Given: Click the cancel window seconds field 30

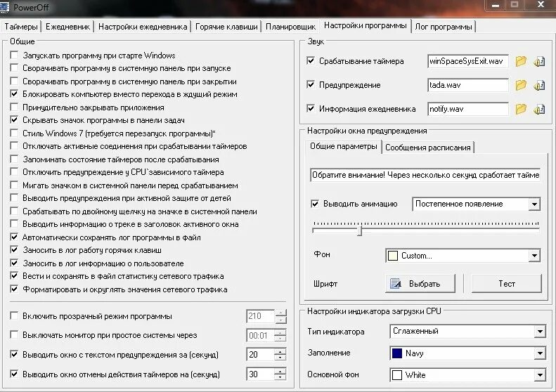Looking at the screenshot, I should tap(261, 374).
